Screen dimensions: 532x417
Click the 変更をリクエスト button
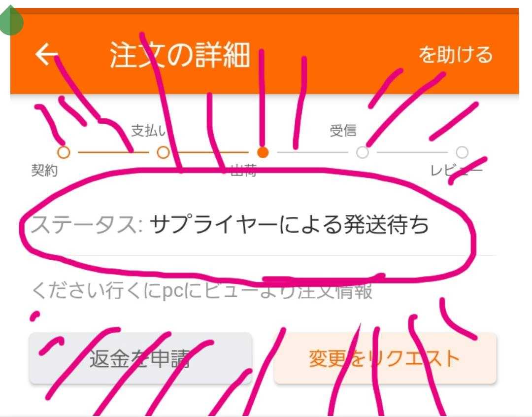coord(385,359)
